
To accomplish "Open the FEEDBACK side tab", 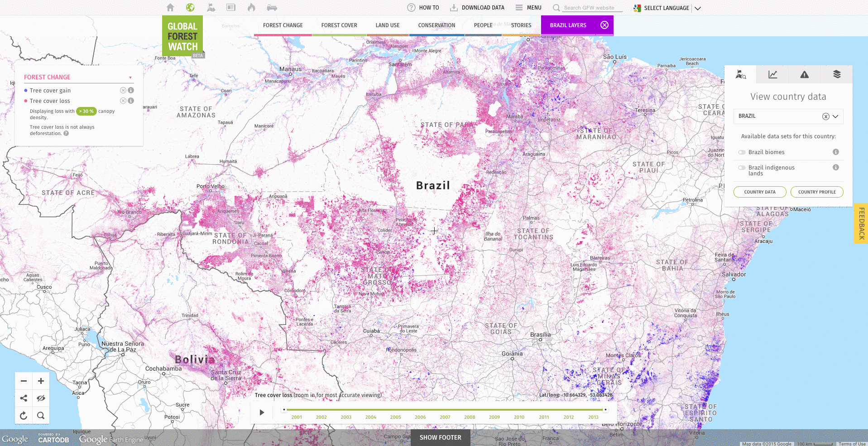I will coord(861,223).
